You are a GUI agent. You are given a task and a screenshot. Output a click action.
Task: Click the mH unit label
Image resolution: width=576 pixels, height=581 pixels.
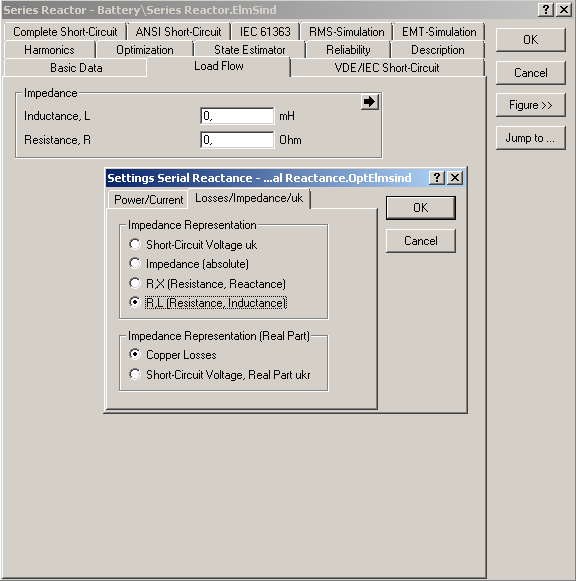287,116
